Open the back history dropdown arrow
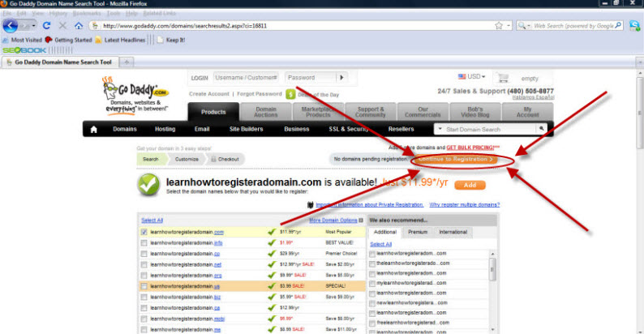 pyautogui.click(x=34, y=25)
